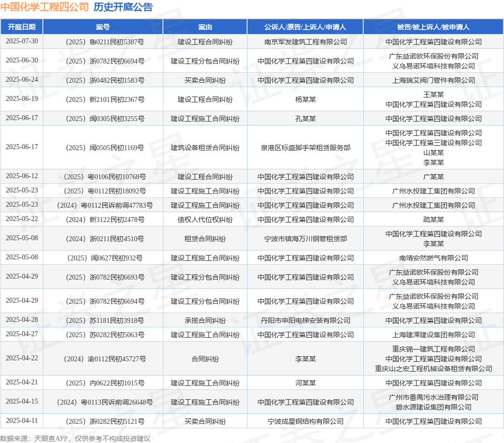Select case number (2025)内0622民初1015号
This screenshot has width=504, height=443.
[105, 383]
